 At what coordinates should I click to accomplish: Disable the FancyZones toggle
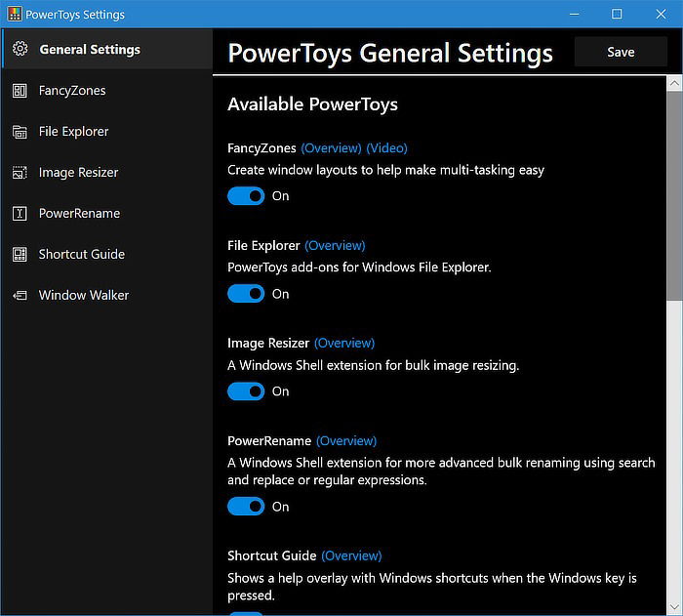point(246,196)
